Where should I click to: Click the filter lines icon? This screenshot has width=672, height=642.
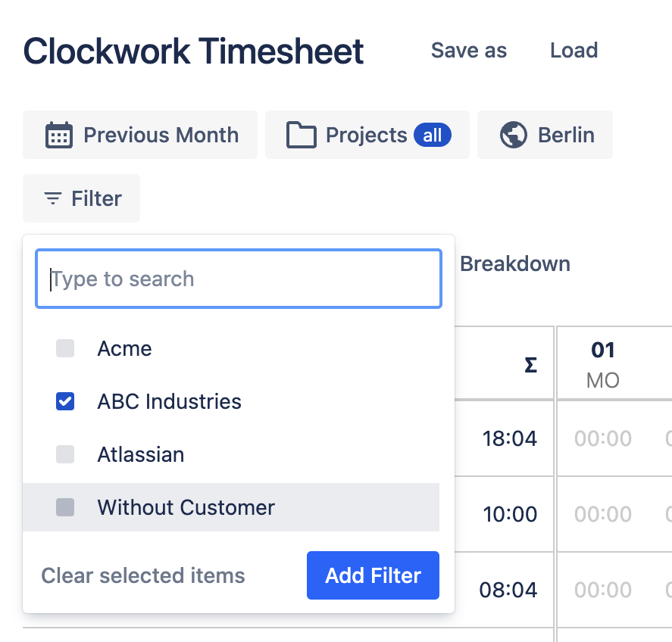tap(52, 199)
